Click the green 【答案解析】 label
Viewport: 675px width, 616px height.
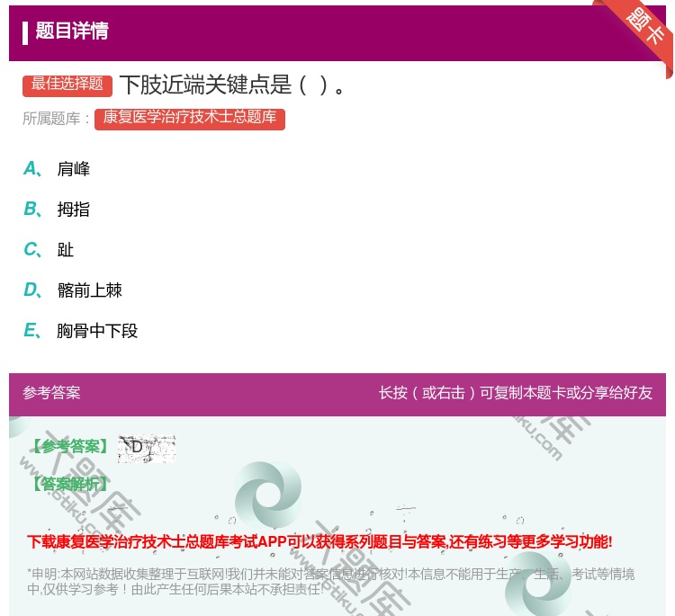point(71,484)
